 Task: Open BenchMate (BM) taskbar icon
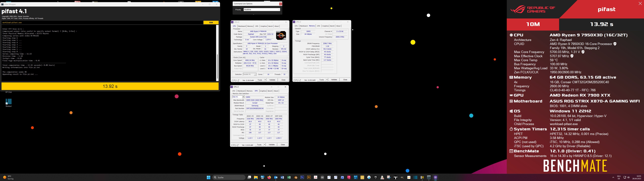tap(422, 177)
